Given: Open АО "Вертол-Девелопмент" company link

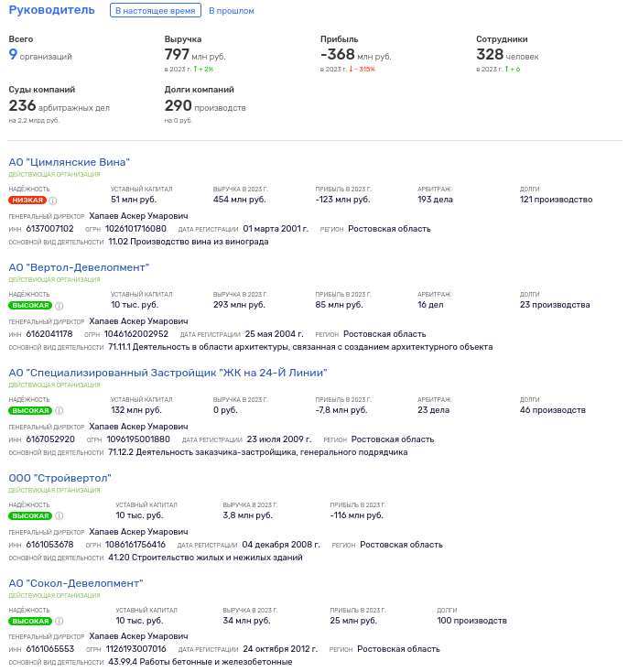Looking at the screenshot, I should click(x=79, y=267).
